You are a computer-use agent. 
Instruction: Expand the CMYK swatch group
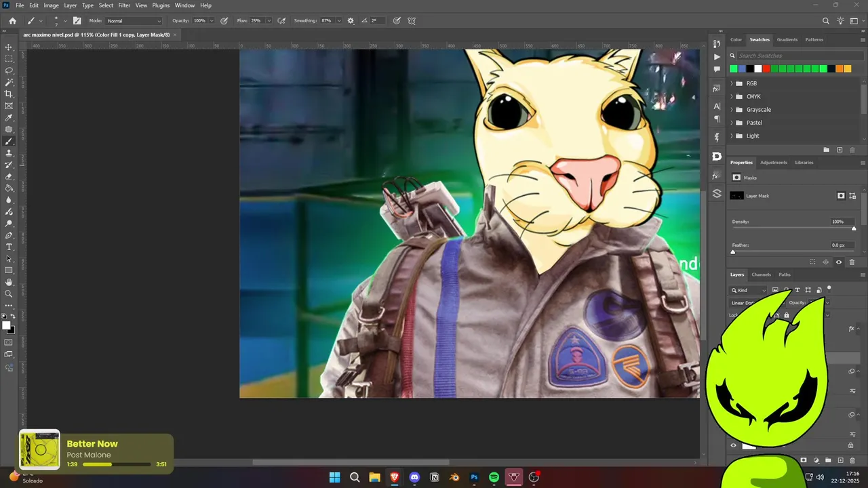tap(732, 97)
